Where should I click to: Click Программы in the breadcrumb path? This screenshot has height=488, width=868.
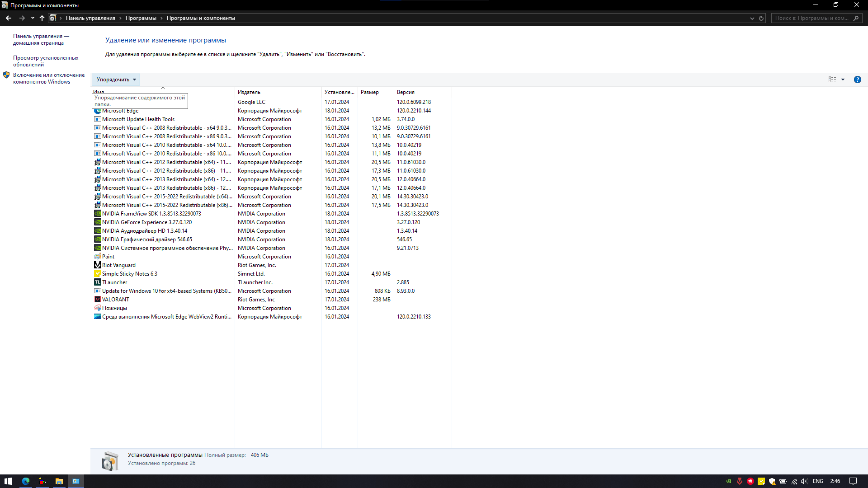click(141, 18)
